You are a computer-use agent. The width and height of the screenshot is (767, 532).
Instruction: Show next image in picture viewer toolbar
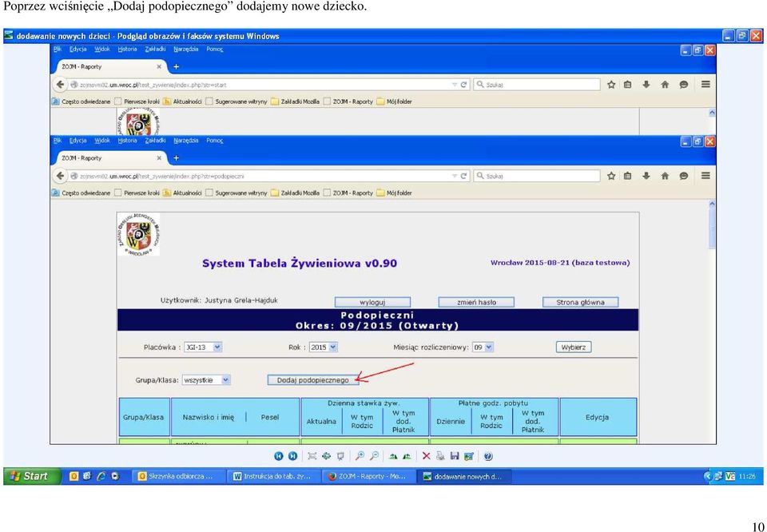292,456
